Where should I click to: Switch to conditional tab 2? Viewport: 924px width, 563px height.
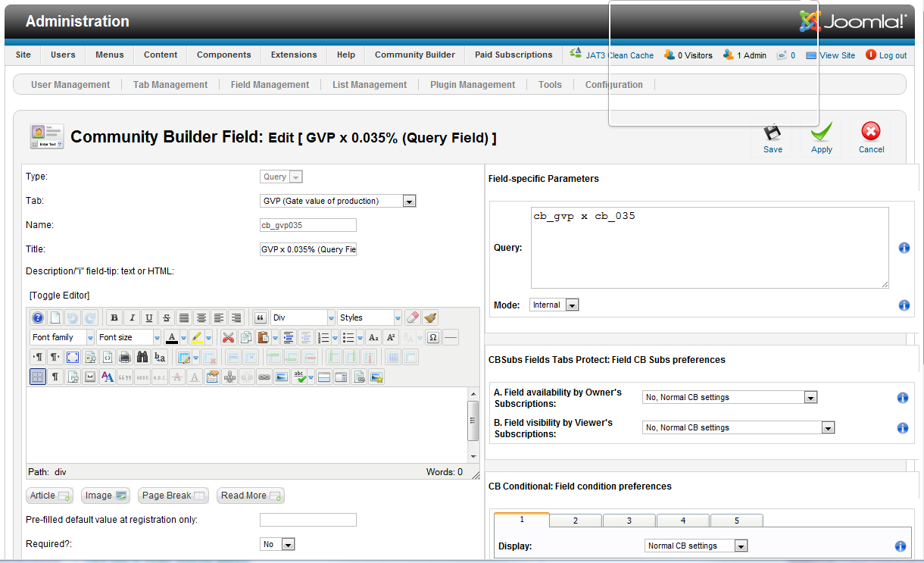[576, 521]
